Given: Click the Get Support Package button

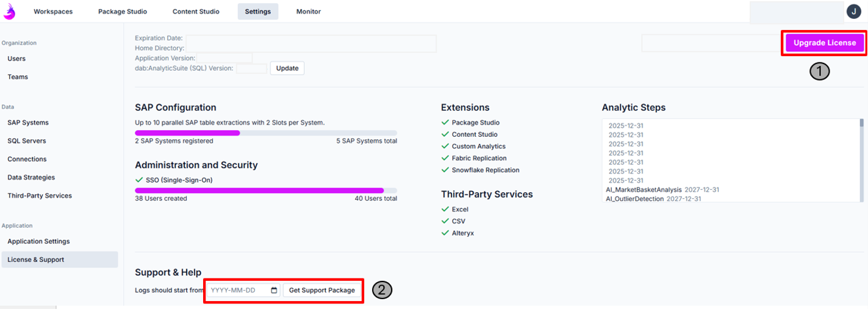Looking at the screenshot, I should pos(321,290).
